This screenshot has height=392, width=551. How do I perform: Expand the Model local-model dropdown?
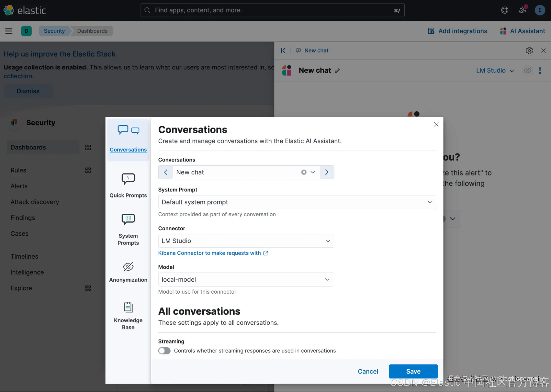[x=246, y=280]
